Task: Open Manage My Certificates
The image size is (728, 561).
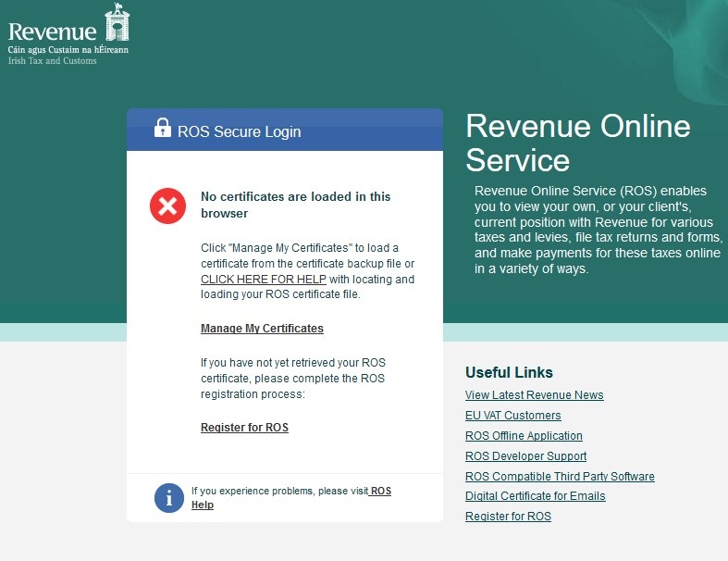Action: [x=262, y=328]
